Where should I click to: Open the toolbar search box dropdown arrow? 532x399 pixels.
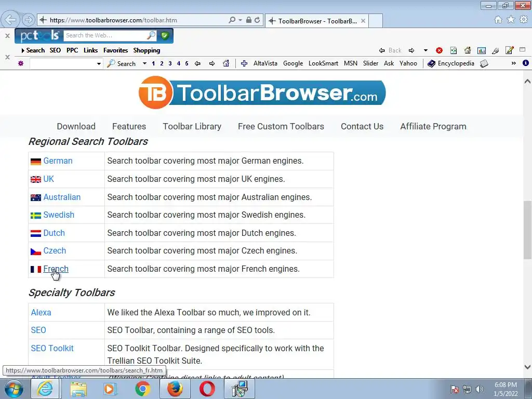click(x=99, y=63)
